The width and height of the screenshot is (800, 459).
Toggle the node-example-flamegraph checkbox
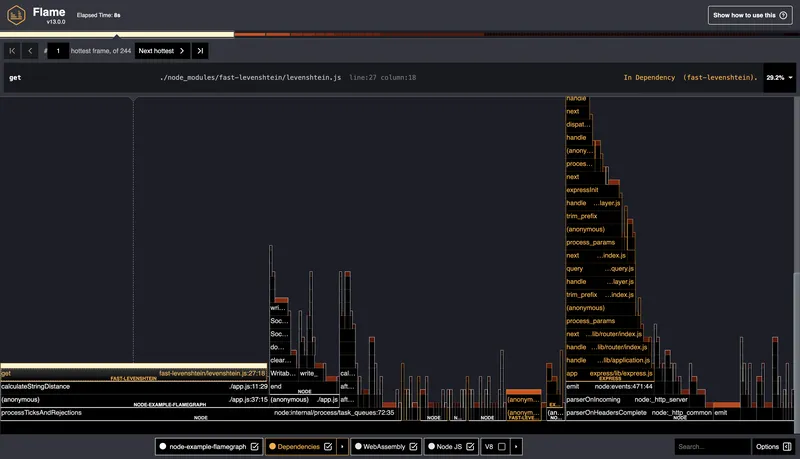pos(255,446)
